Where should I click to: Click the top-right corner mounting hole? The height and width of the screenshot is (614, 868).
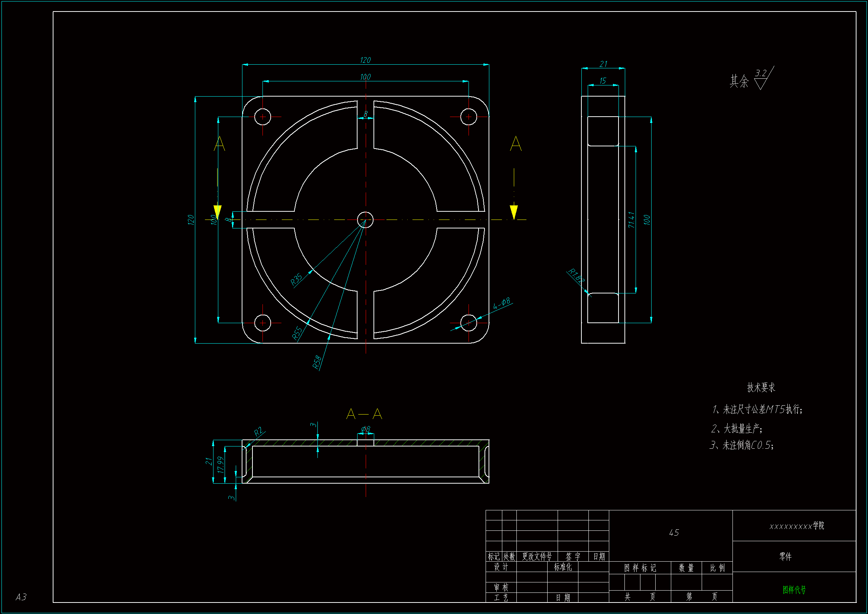[469, 117]
